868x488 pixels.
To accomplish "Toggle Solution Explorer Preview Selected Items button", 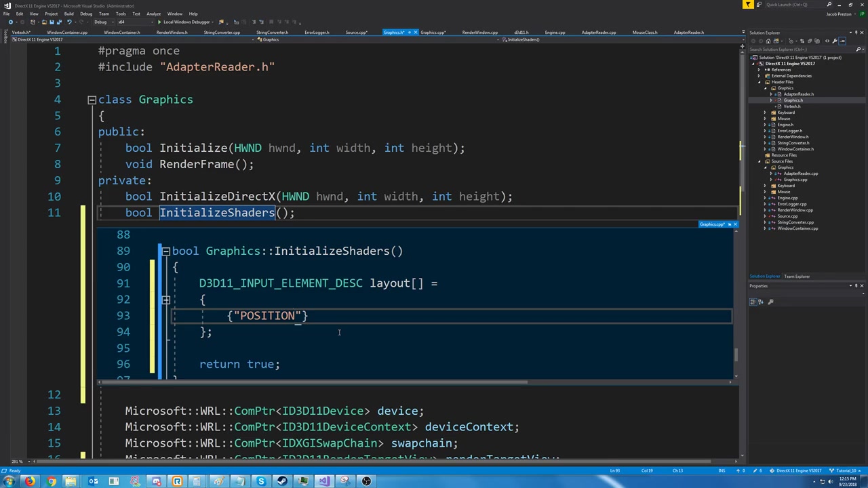I will pos(842,41).
